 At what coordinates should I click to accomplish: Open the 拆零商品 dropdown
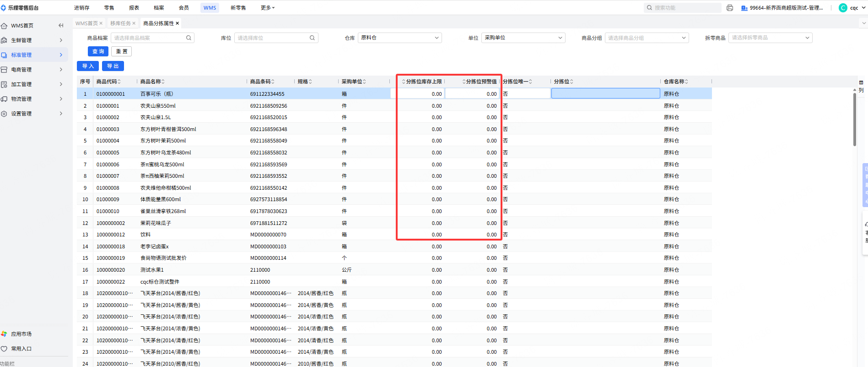770,38
